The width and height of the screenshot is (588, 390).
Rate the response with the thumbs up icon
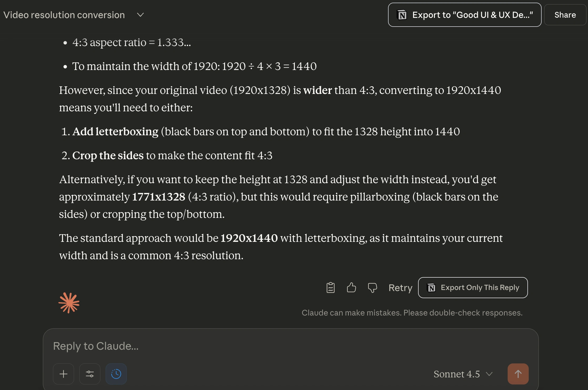(x=351, y=288)
